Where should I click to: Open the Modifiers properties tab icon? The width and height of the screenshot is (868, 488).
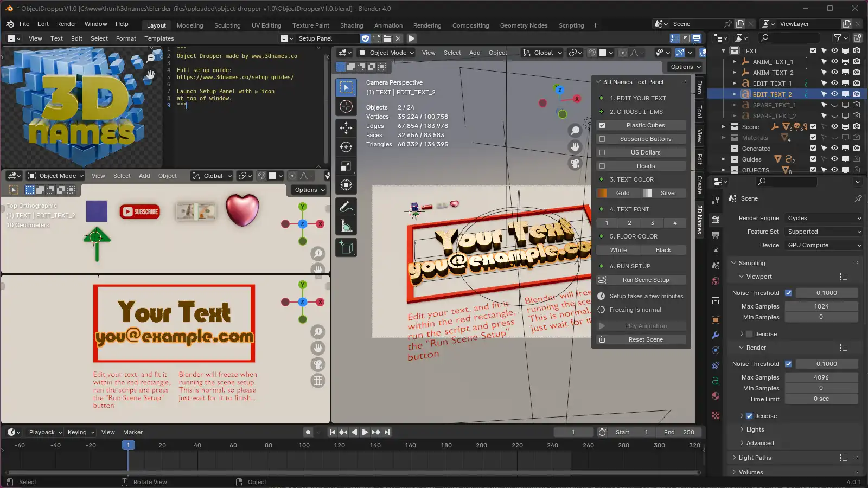point(716,335)
